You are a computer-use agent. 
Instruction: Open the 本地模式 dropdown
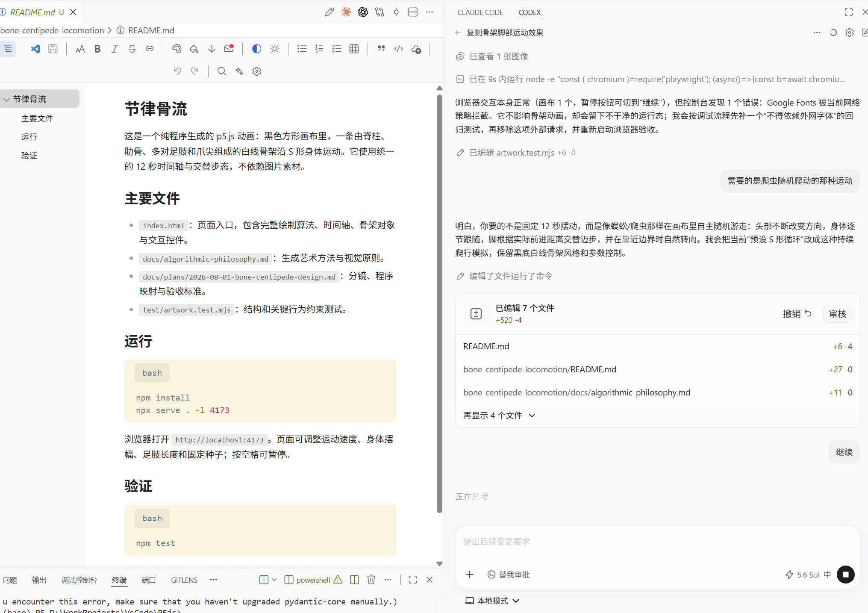tap(492, 601)
